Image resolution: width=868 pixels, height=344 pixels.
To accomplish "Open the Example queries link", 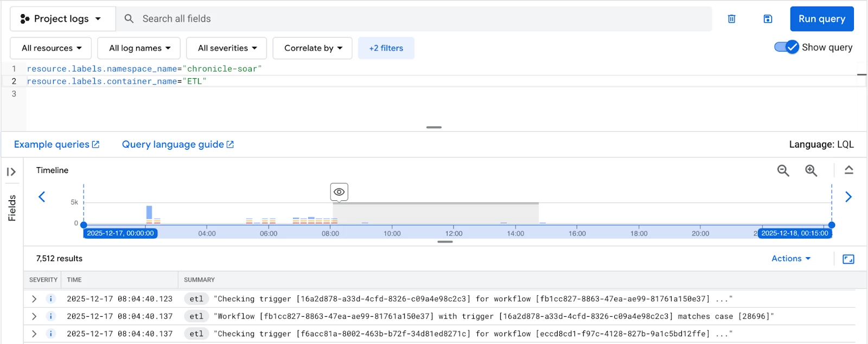I will point(57,144).
